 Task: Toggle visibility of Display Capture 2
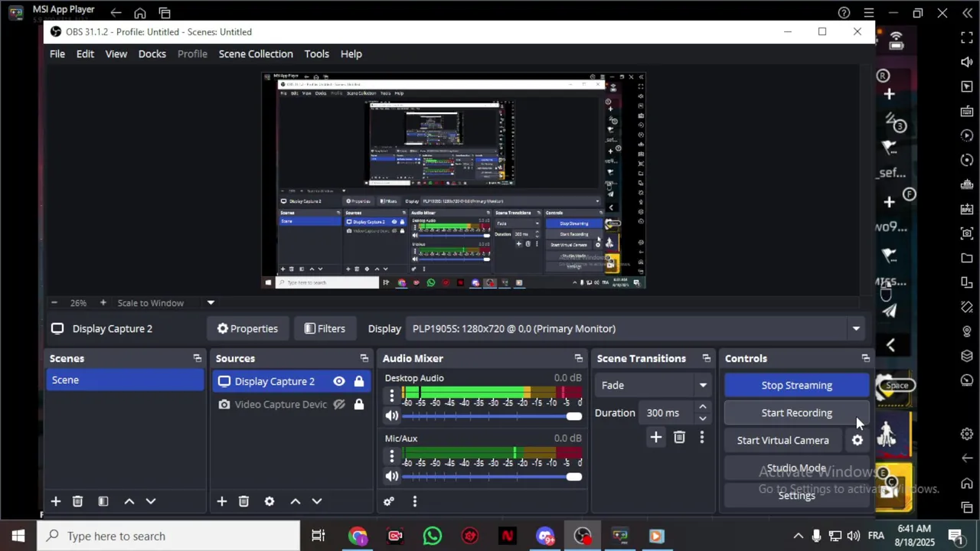[x=339, y=381]
